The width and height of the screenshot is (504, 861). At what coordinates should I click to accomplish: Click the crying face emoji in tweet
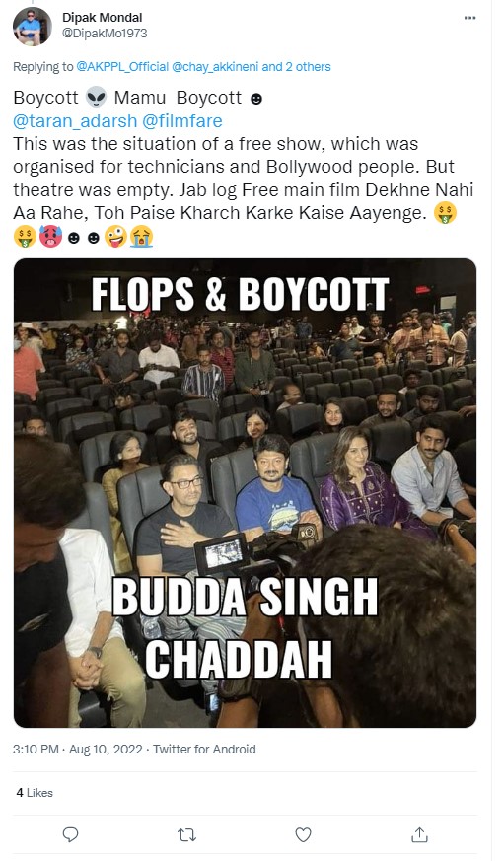(x=142, y=237)
